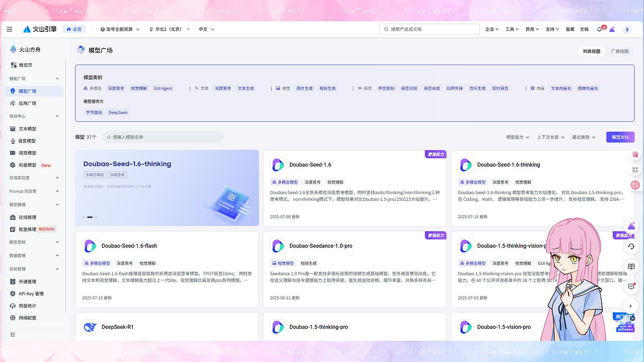Open the 费用 top menu
The height and width of the screenshot is (362, 644).
532,29
